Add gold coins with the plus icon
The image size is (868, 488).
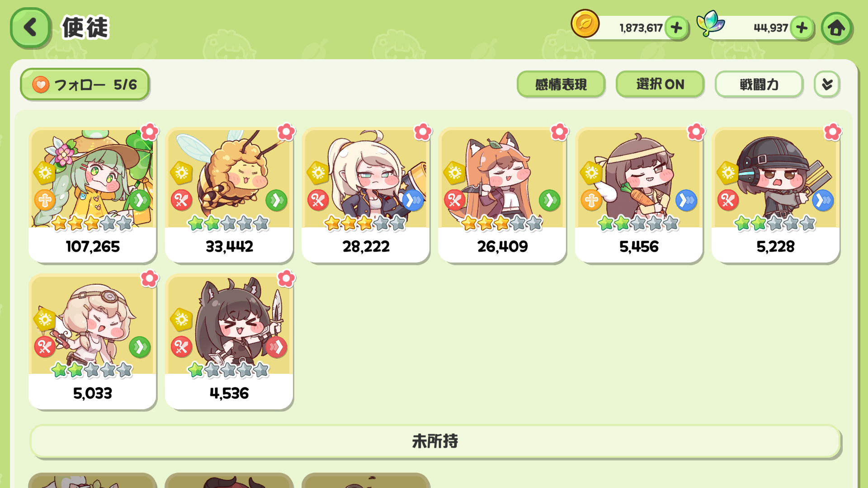(x=676, y=28)
